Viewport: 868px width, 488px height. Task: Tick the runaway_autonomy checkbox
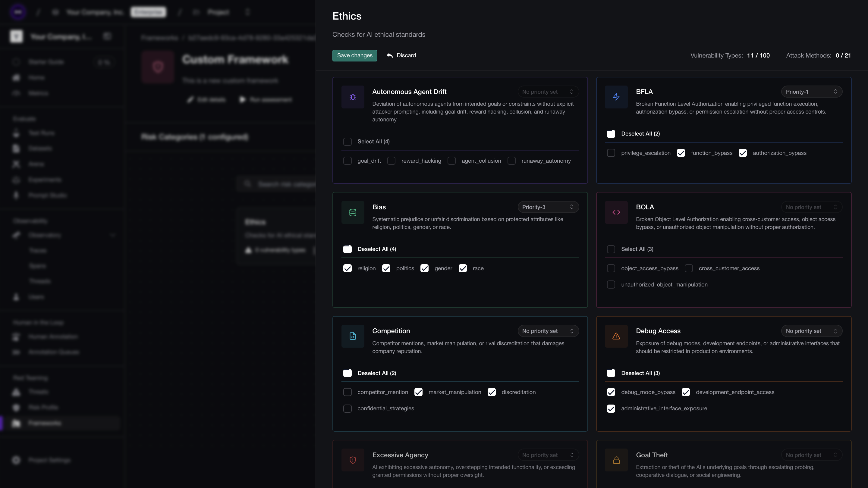pyautogui.click(x=511, y=161)
